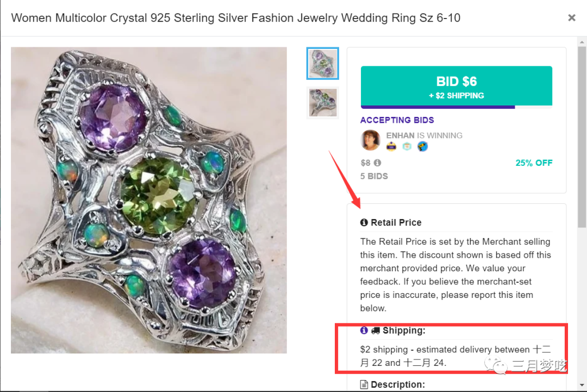Click the Description document icon
This screenshot has width=587, height=392.
click(364, 384)
